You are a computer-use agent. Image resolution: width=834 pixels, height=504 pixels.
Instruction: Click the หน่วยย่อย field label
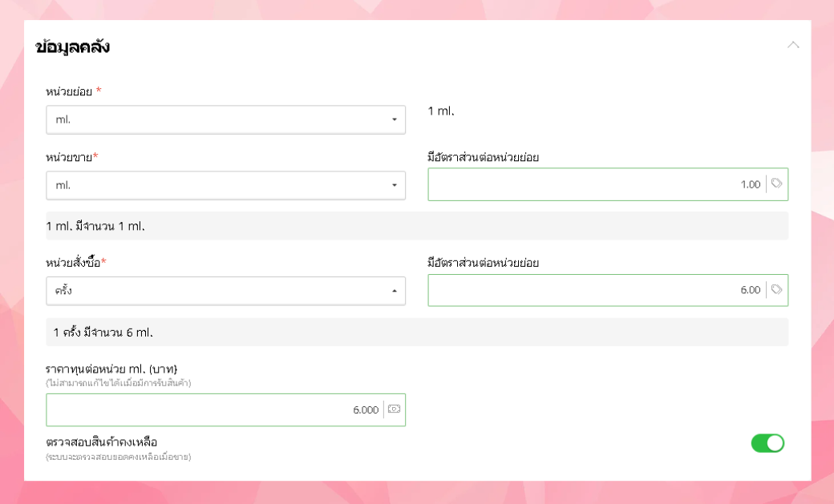tap(69, 91)
